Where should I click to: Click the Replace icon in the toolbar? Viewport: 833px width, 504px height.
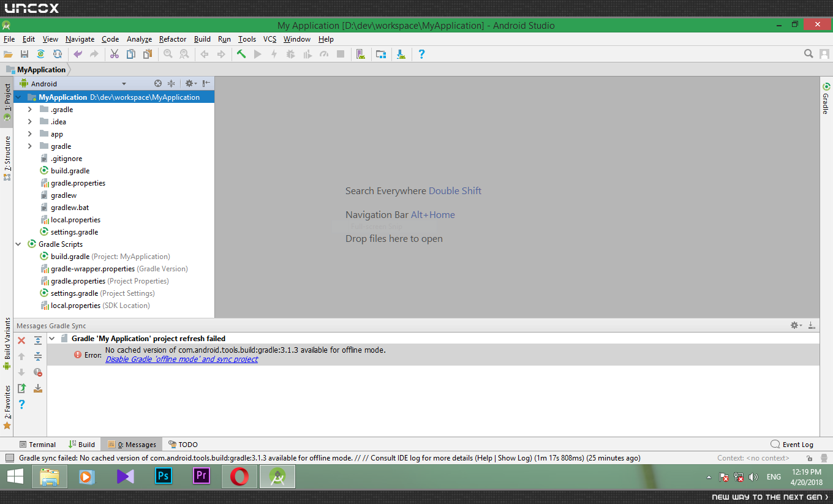pos(184,55)
